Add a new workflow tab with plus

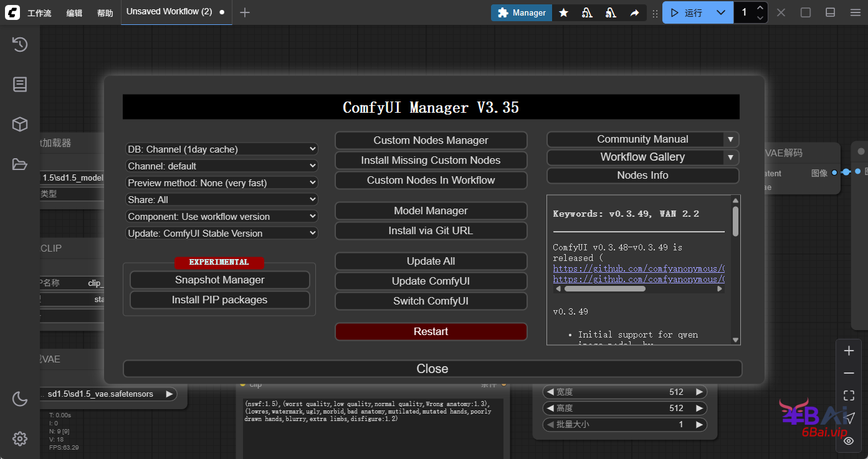pyautogui.click(x=245, y=12)
